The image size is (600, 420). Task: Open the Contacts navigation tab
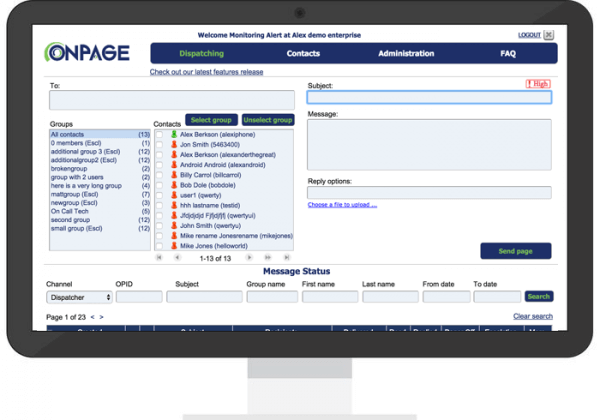tap(303, 54)
